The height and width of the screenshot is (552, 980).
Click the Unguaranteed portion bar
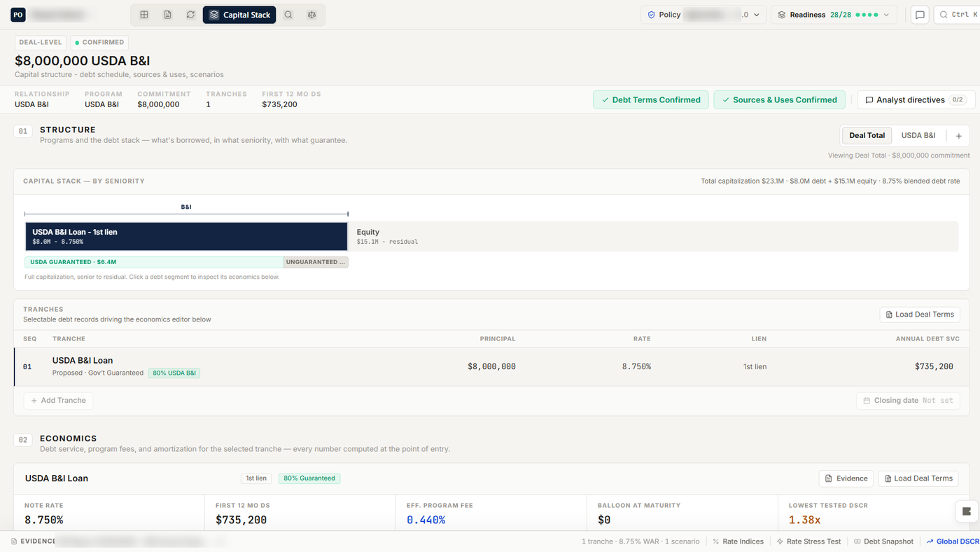(316, 262)
